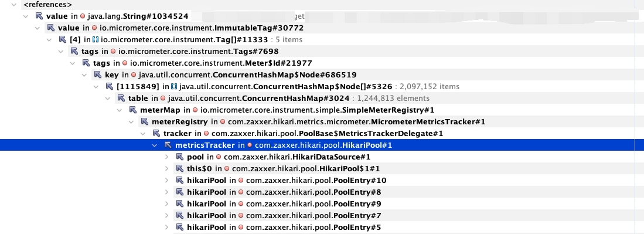This screenshot has height=234, width=644.
Task: Click the red object dot before ImmutableTag#30772
Action: pyautogui.click(x=94, y=28)
